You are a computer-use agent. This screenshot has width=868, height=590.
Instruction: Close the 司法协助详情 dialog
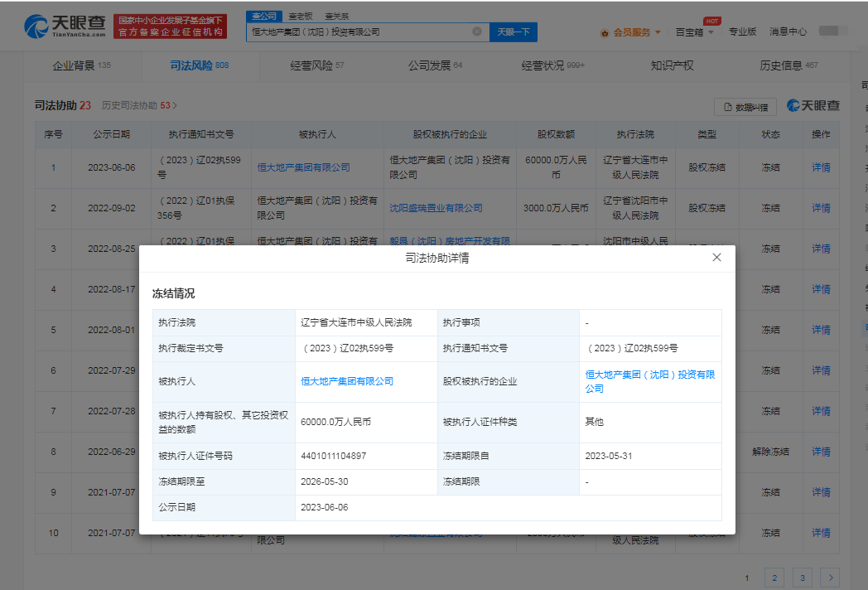coord(716,258)
